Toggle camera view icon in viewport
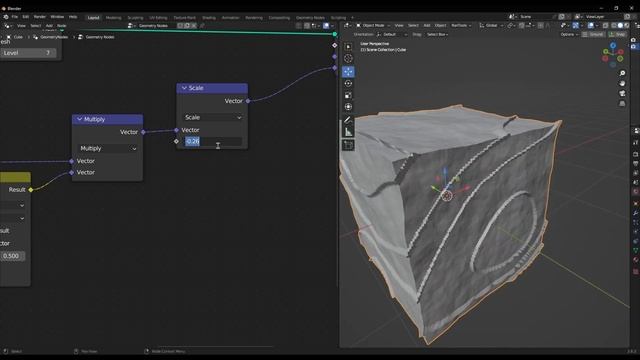 [x=622, y=93]
